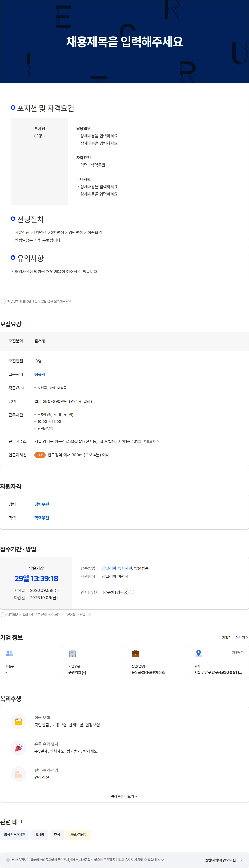Click the 유의사항 heading
Screen dimensions: 249x868
click(x=30, y=258)
